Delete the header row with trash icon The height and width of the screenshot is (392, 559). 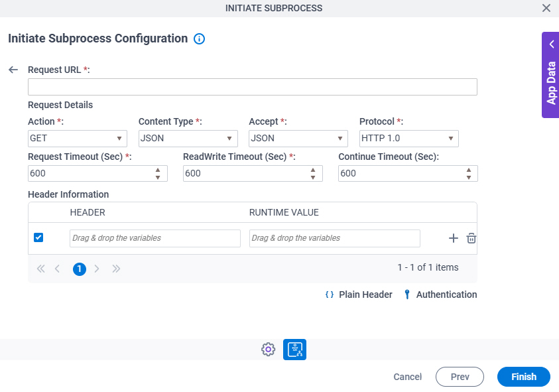[471, 238]
